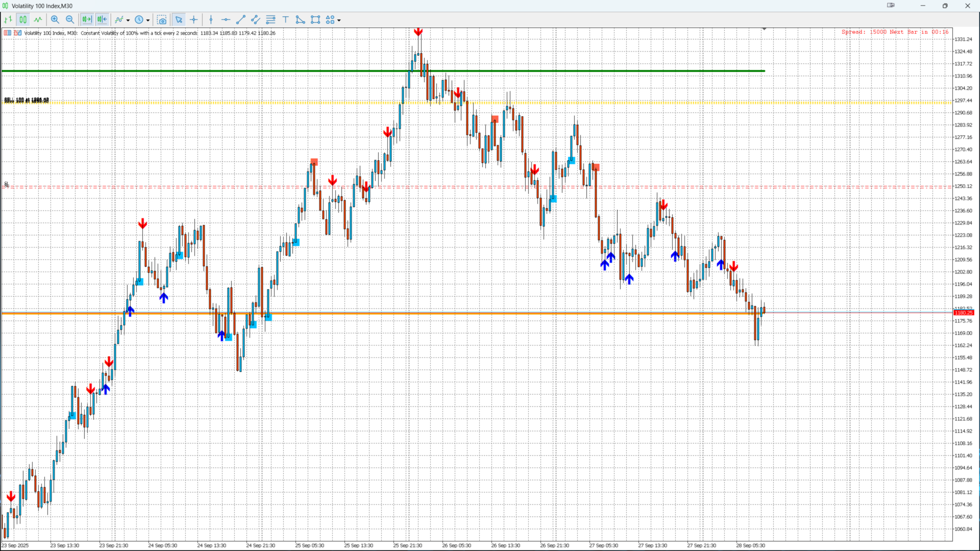
Task: Toggle chart shift from right edge
Action: [x=102, y=20]
